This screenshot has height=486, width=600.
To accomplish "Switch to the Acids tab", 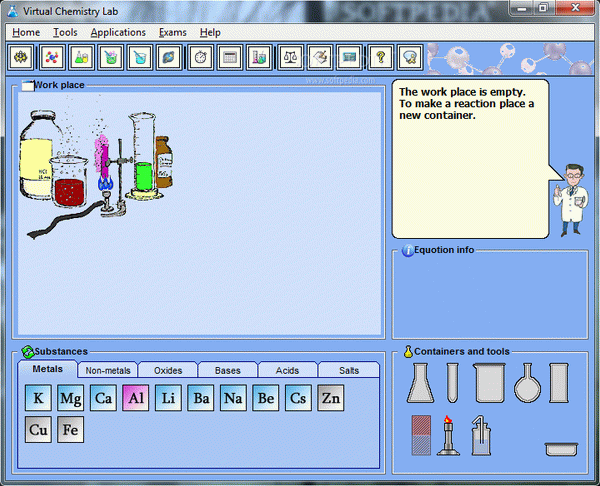I will click(287, 370).
